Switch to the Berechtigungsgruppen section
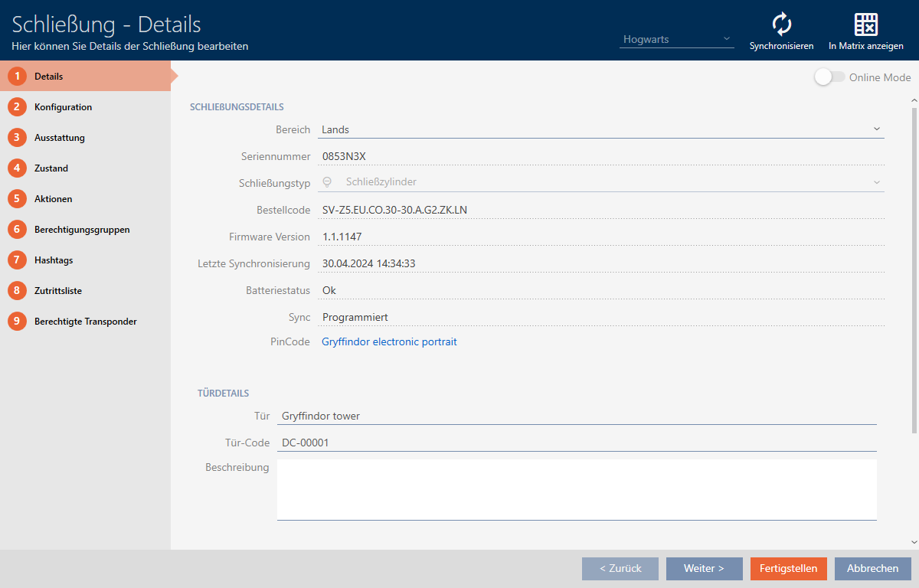 click(x=81, y=230)
